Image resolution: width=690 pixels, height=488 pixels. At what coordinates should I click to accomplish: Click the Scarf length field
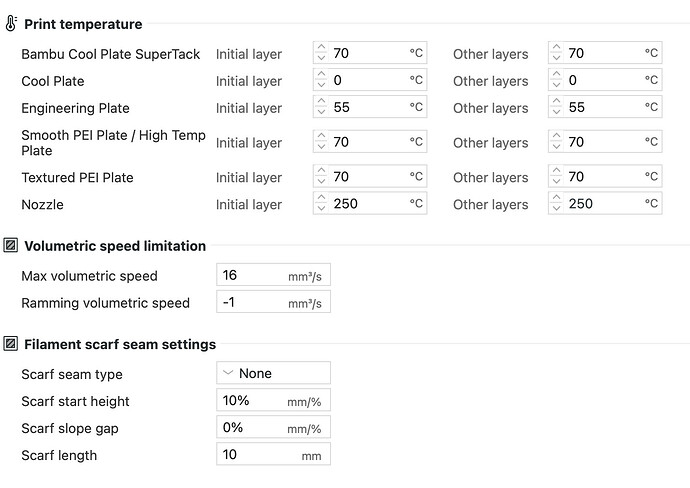273,454
